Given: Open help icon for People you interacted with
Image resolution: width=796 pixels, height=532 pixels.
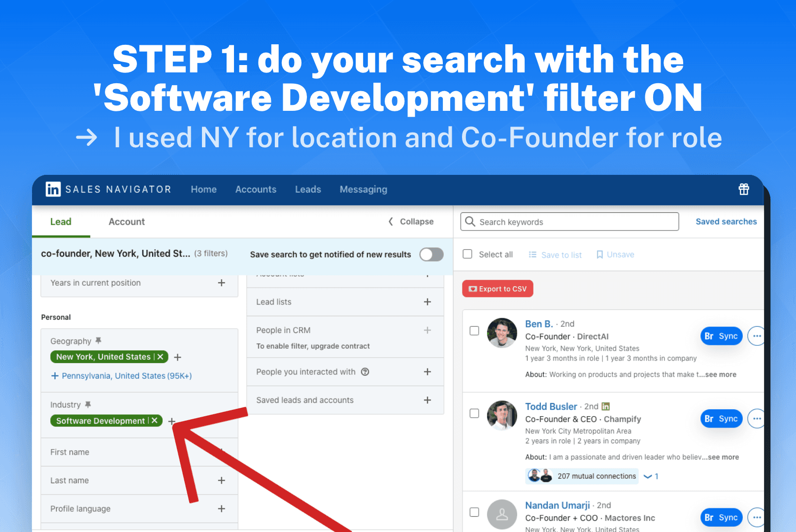Looking at the screenshot, I should (365, 372).
